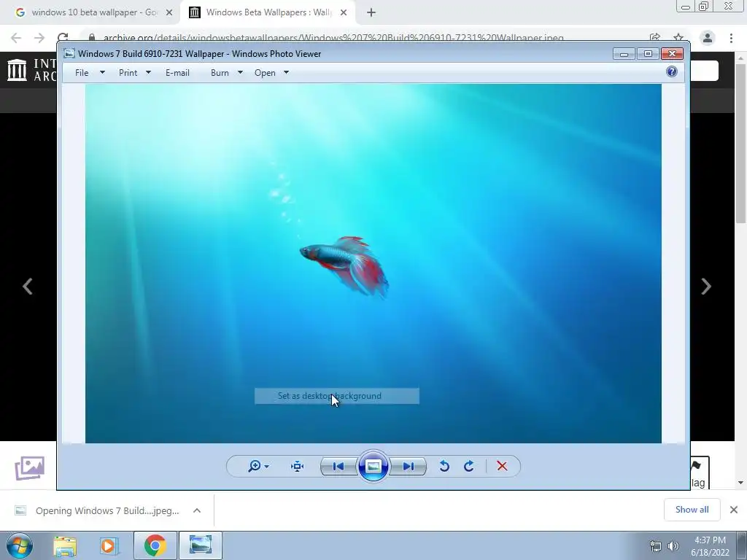
Task: Expand the File dropdown arrow
Action: [x=102, y=73]
